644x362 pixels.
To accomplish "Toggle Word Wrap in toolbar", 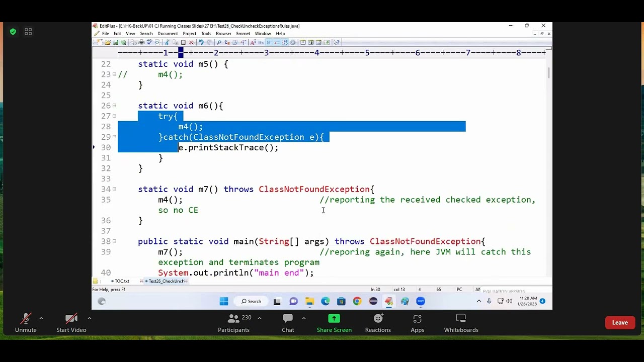I will [x=269, y=42].
